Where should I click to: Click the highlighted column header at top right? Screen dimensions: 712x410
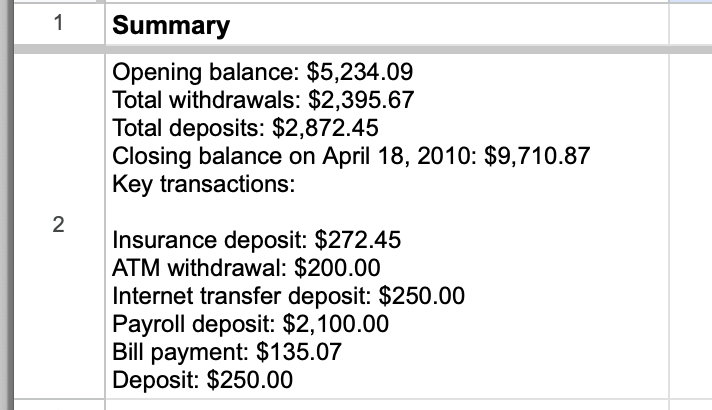[691, 1]
